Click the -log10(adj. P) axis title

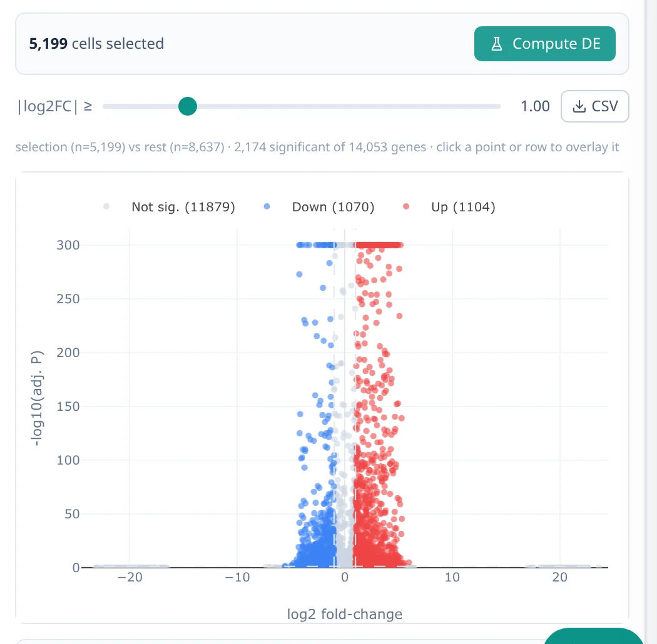coord(37,398)
